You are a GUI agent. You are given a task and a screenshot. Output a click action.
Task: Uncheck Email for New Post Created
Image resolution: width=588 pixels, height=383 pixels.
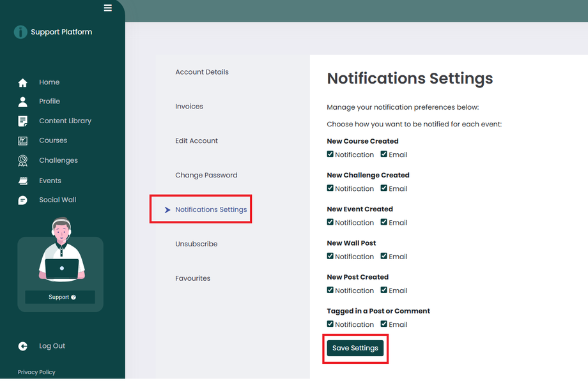coord(383,290)
